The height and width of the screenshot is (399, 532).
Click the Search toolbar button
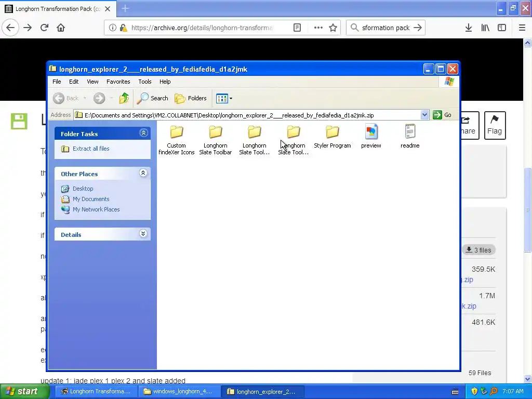(x=153, y=98)
